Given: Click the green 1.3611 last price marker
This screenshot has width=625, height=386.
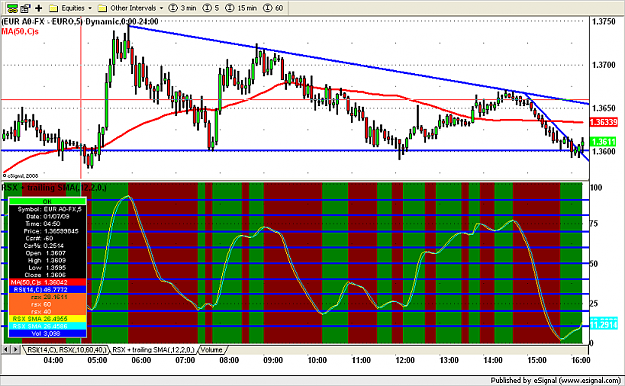Looking at the screenshot, I should (x=603, y=142).
